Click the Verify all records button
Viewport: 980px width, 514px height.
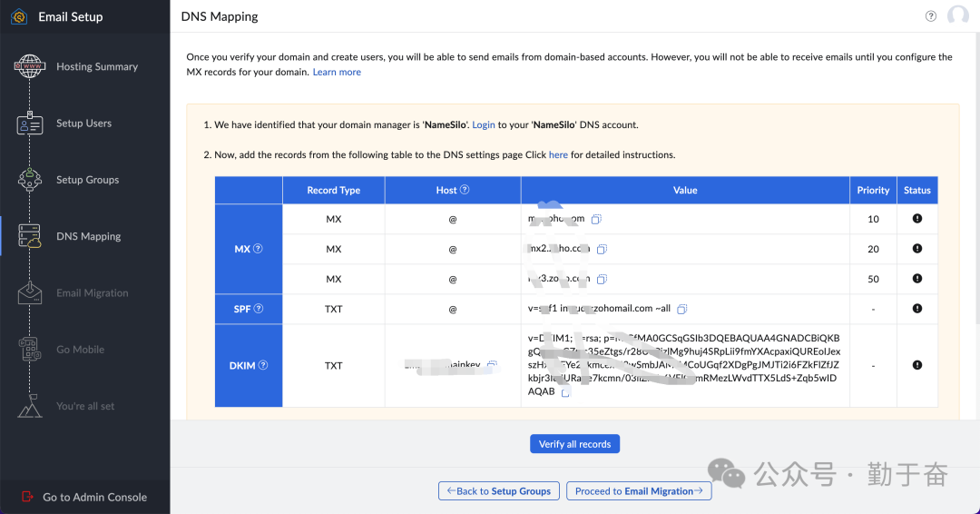coord(574,444)
